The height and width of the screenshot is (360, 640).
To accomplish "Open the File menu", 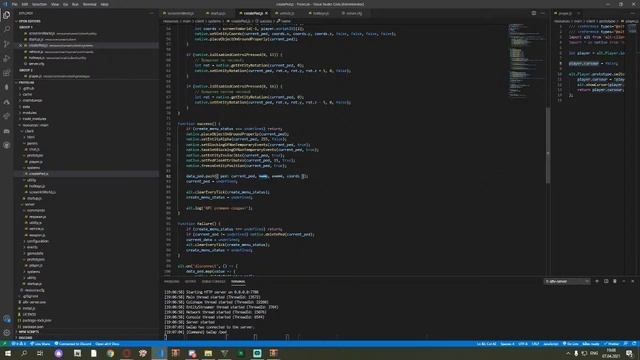I will 15,4.
